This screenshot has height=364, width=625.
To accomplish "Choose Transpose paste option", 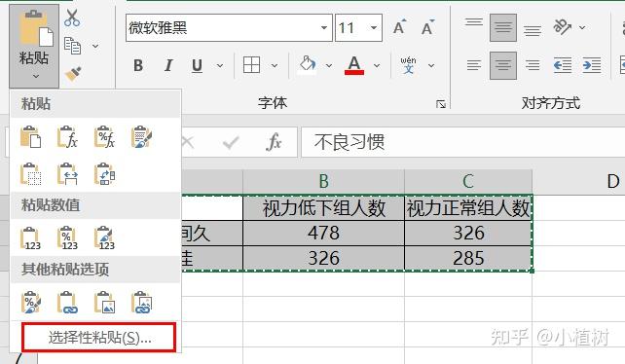I will point(104,174).
